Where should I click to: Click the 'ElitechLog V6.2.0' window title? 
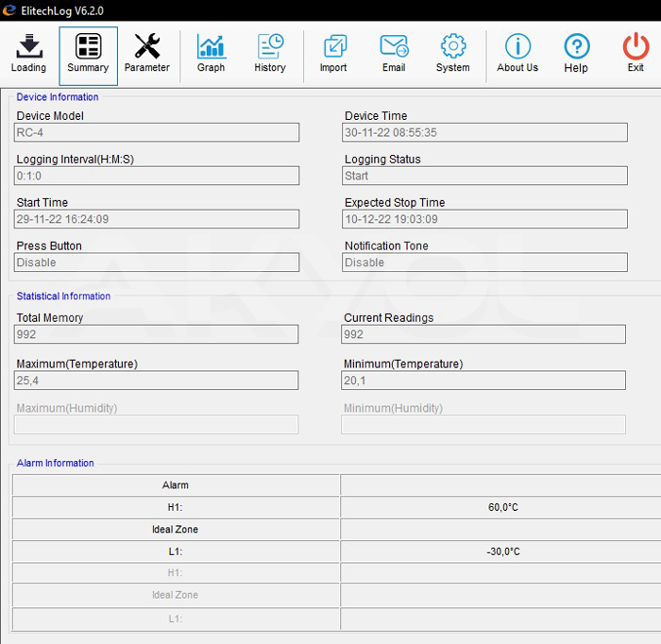pyautogui.click(x=62, y=11)
